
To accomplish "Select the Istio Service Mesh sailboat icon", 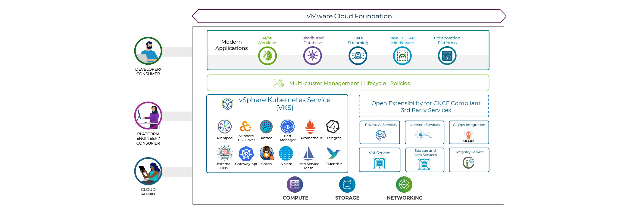I will 308,153.
